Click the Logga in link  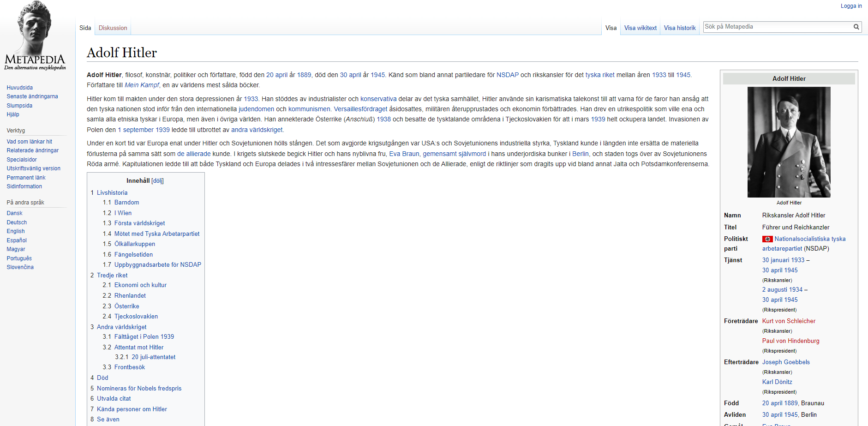851,6
